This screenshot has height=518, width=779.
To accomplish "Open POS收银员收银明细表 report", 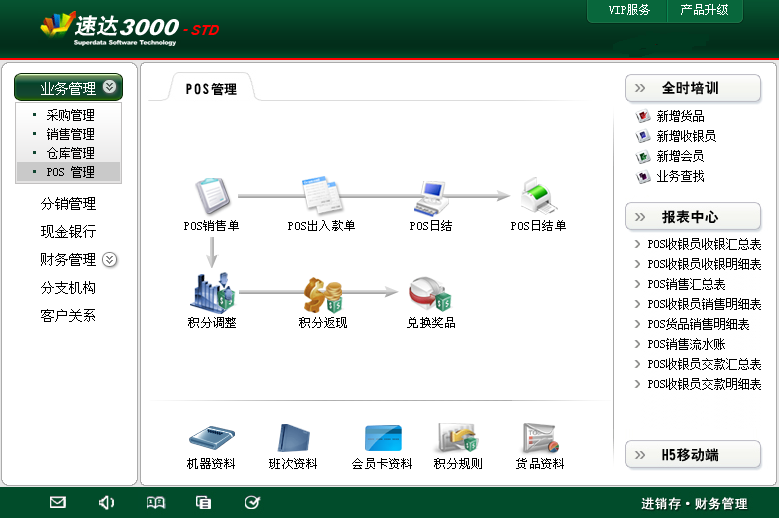I will [704, 264].
